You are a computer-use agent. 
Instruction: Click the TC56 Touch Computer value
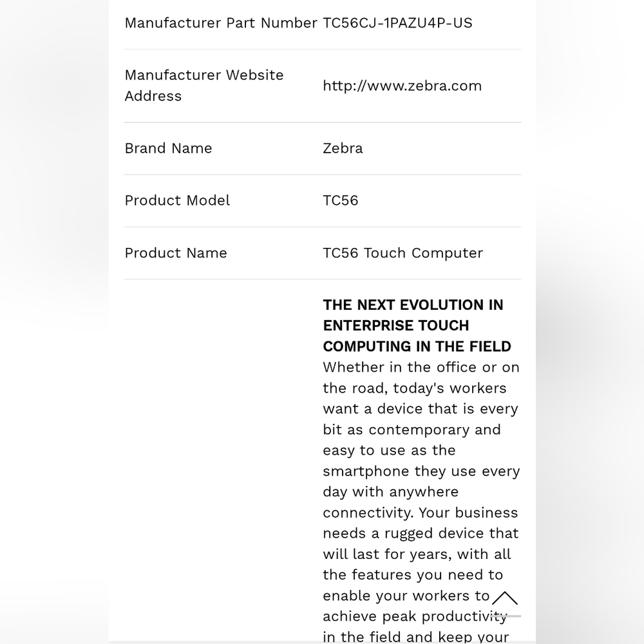pos(403,253)
